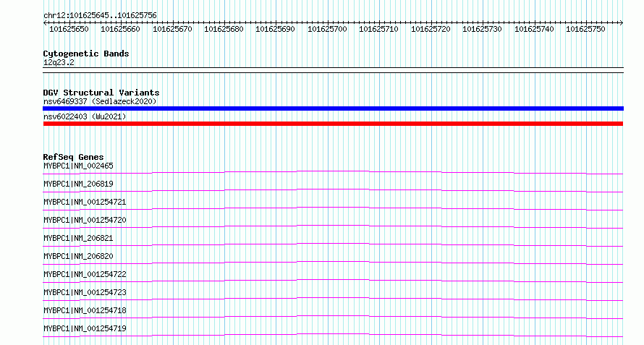The height and width of the screenshot is (345, 644).
Task: Click ruler position 101625660
Action: tap(120, 29)
